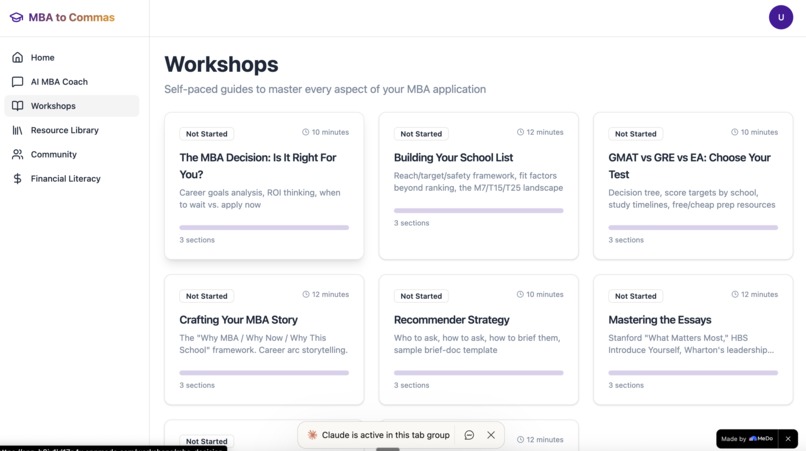Click Not Started badge on MBA Story card
Viewport: 806px width, 451px height.
207,296
